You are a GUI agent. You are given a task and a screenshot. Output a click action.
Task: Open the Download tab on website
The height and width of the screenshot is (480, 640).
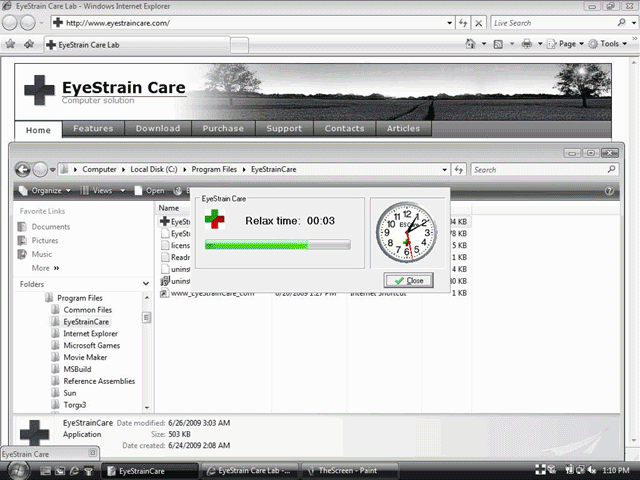158,129
